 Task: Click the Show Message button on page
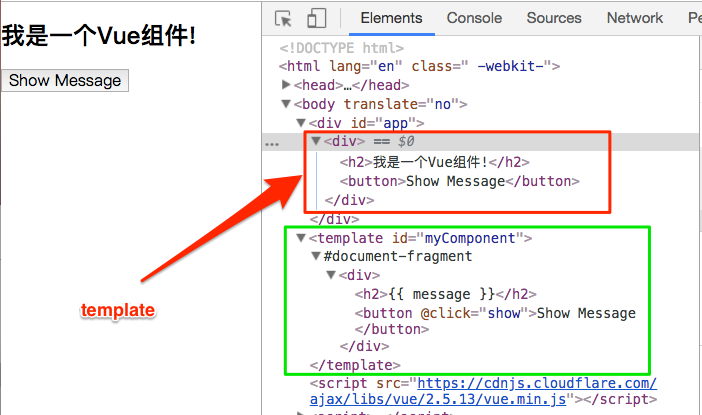pos(65,81)
